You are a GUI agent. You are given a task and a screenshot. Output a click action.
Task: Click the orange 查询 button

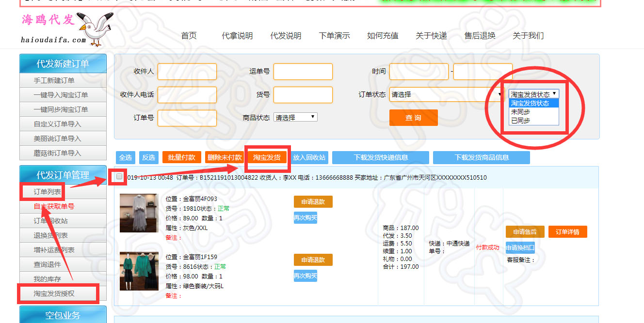[x=413, y=118]
